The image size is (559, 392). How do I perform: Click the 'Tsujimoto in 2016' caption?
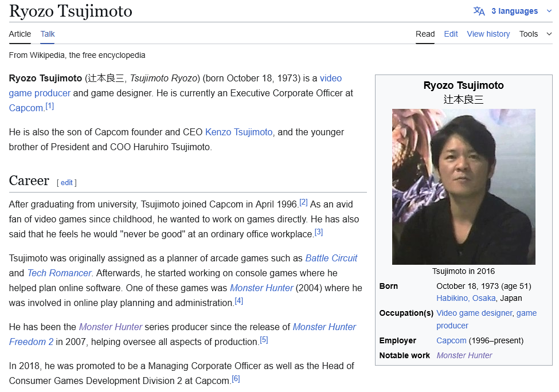point(463,271)
